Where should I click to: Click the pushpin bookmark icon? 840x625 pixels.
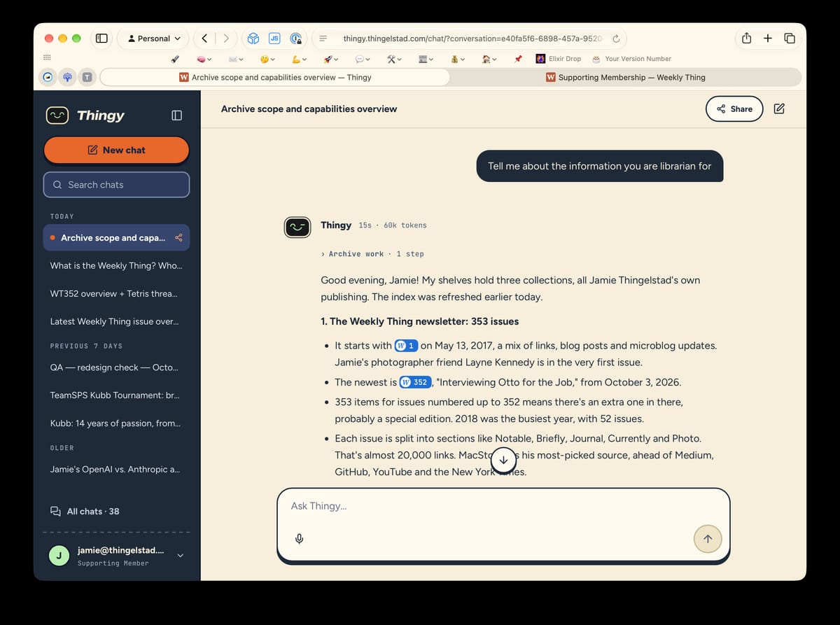(x=518, y=59)
